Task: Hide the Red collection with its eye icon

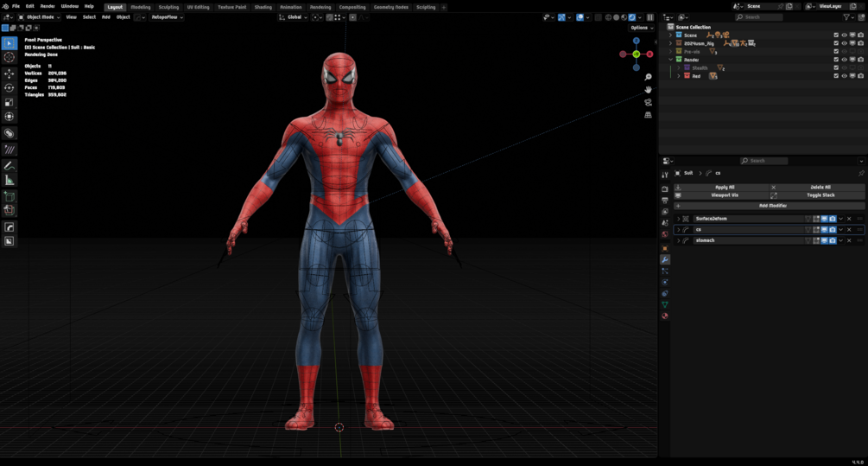Action: tap(844, 76)
